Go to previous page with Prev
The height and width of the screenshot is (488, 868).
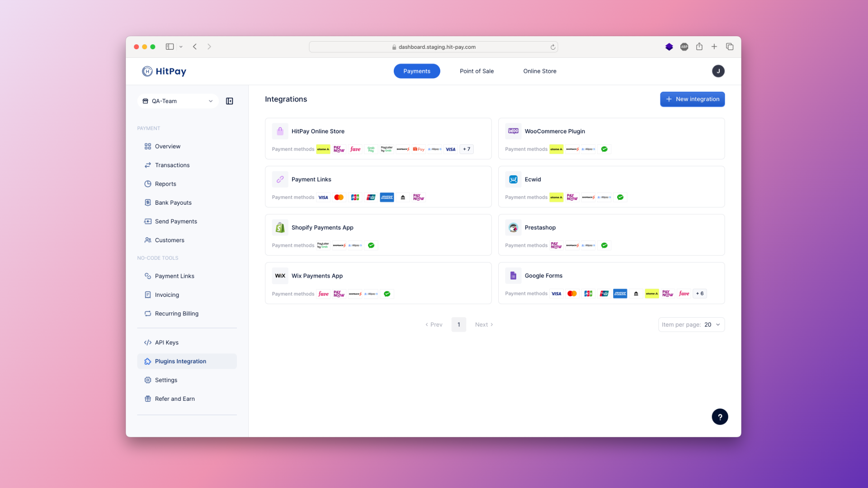click(x=434, y=325)
